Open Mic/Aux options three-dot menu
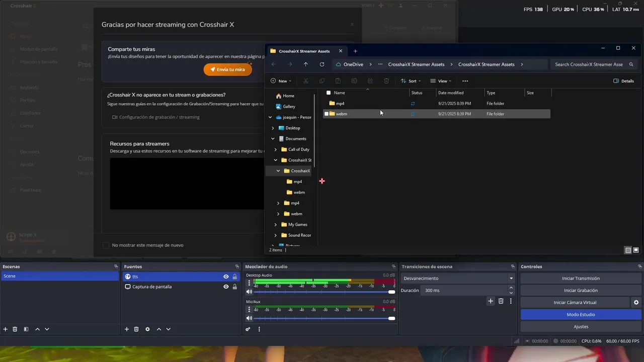Screen dimensions: 644x362 click(249, 309)
